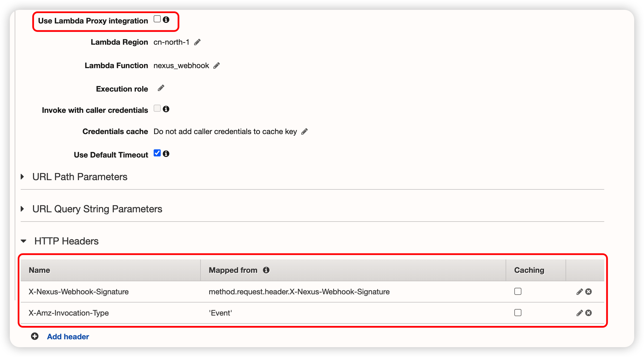Expand URL Query String Parameters section
The height and width of the screenshot is (357, 644).
(23, 209)
